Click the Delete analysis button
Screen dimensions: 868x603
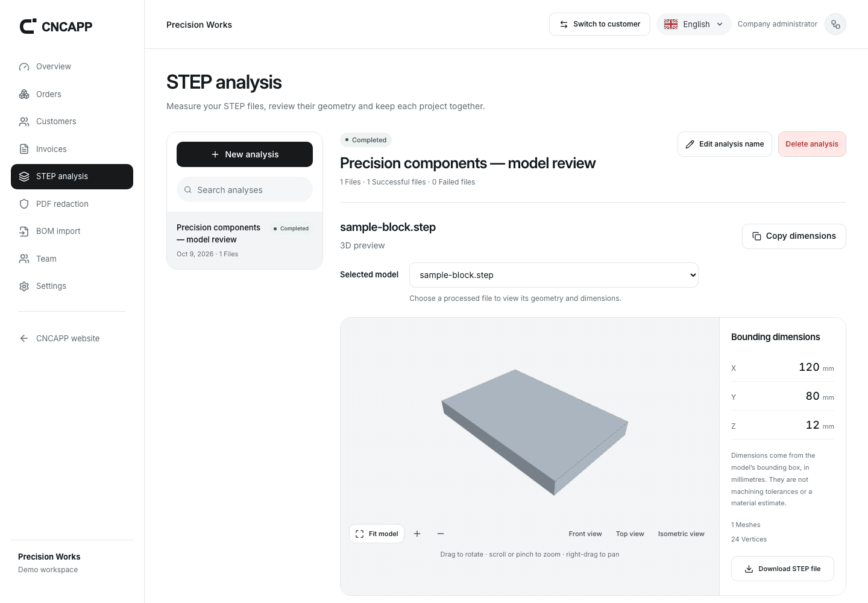pos(812,144)
